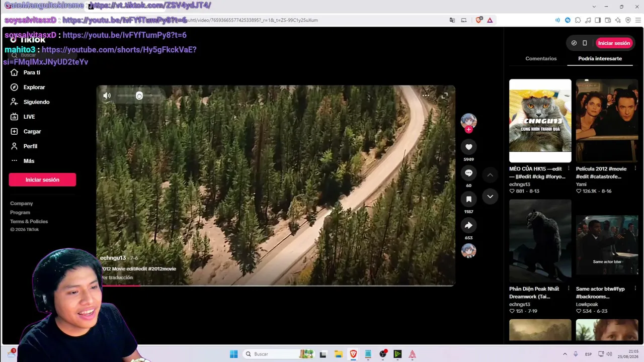Open the Shazam extension icon
Image resolution: width=644 pixels, height=362 pixels.
point(568,20)
